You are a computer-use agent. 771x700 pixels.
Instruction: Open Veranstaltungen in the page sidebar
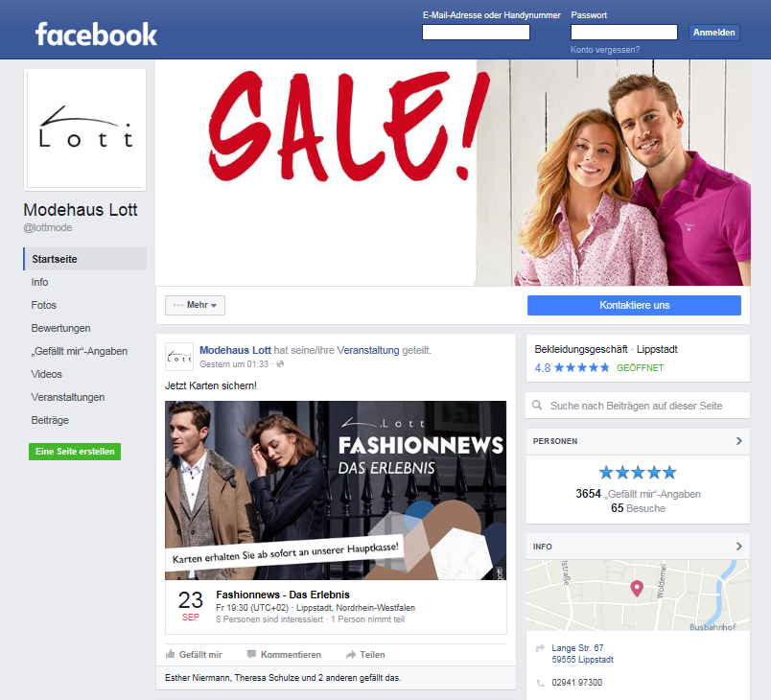pos(68,397)
